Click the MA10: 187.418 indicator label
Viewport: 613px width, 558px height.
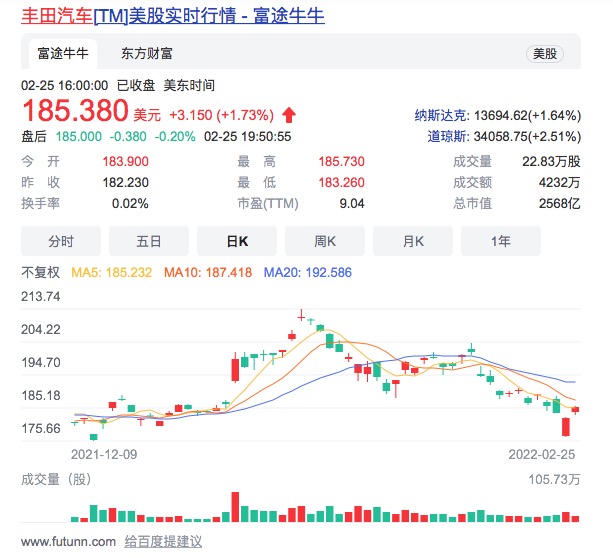(208, 273)
